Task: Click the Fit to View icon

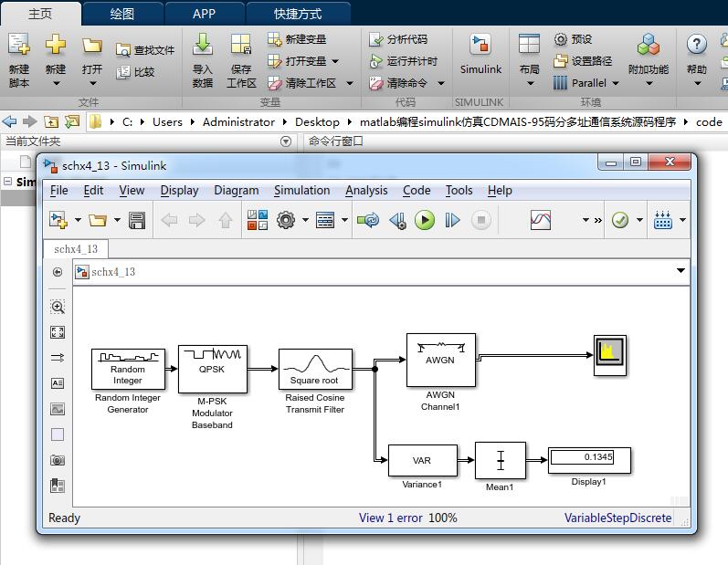Action: click(58, 332)
